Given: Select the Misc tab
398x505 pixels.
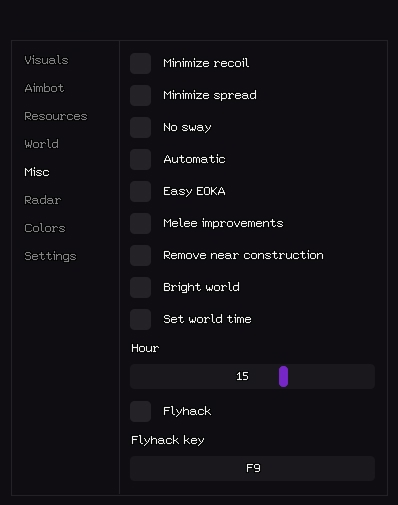Looking at the screenshot, I should tap(37, 172).
